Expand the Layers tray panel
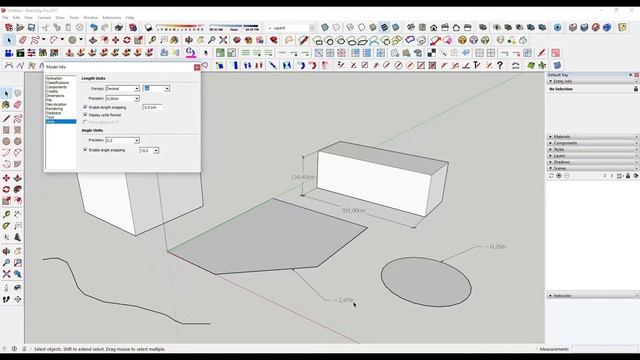This screenshot has width=640, height=360. tap(593, 156)
